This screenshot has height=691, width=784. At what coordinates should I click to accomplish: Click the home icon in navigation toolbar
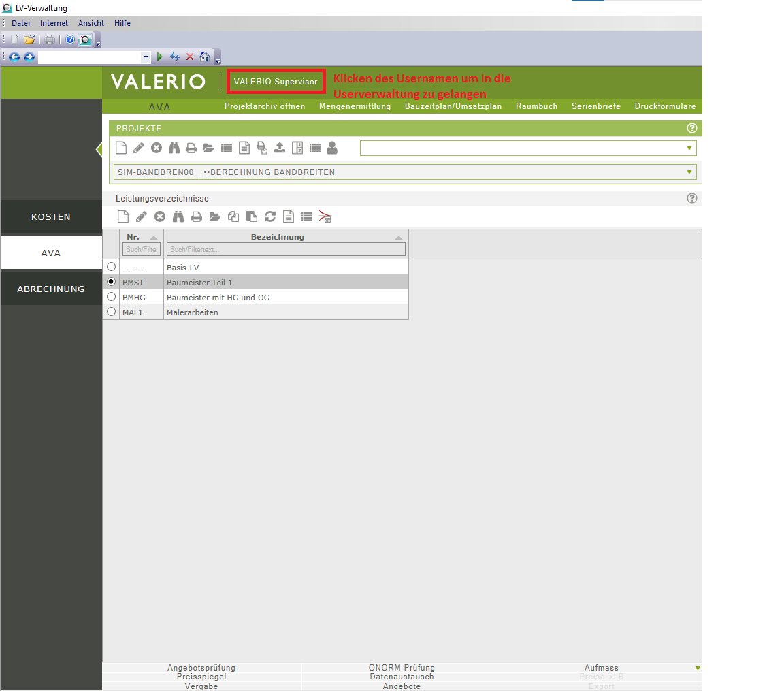point(204,57)
